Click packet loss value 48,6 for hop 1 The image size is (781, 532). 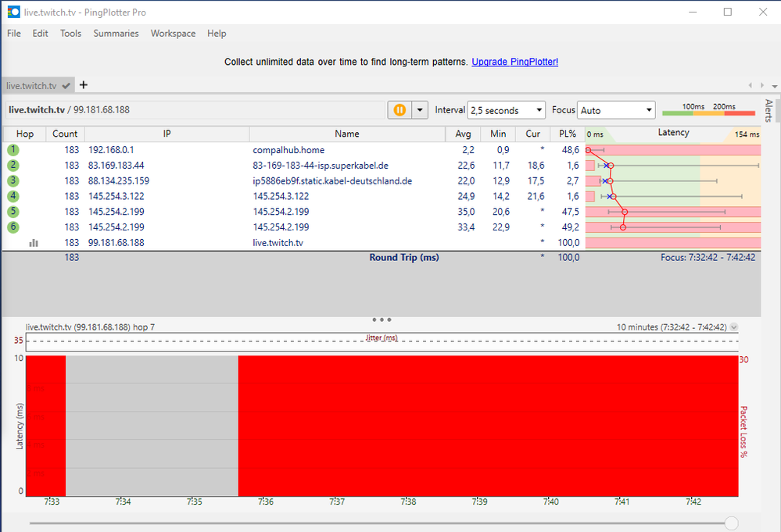click(570, 150)
